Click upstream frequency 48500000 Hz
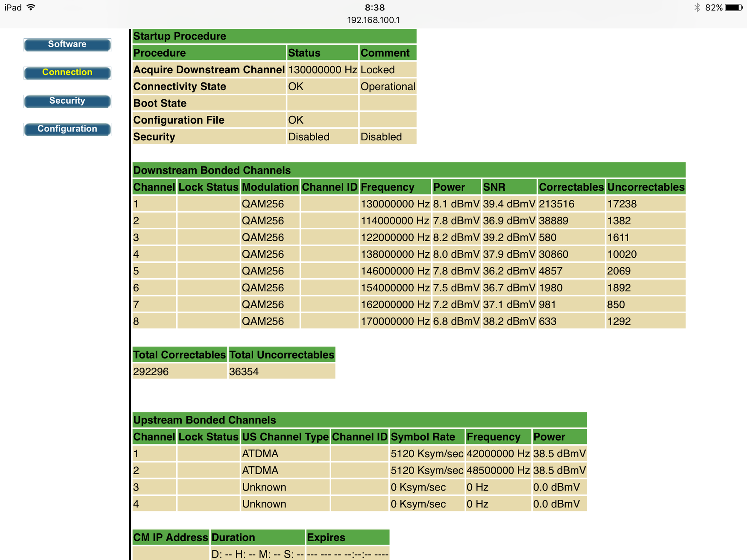Viewport: 747px width, 560px height. point(498,470)
